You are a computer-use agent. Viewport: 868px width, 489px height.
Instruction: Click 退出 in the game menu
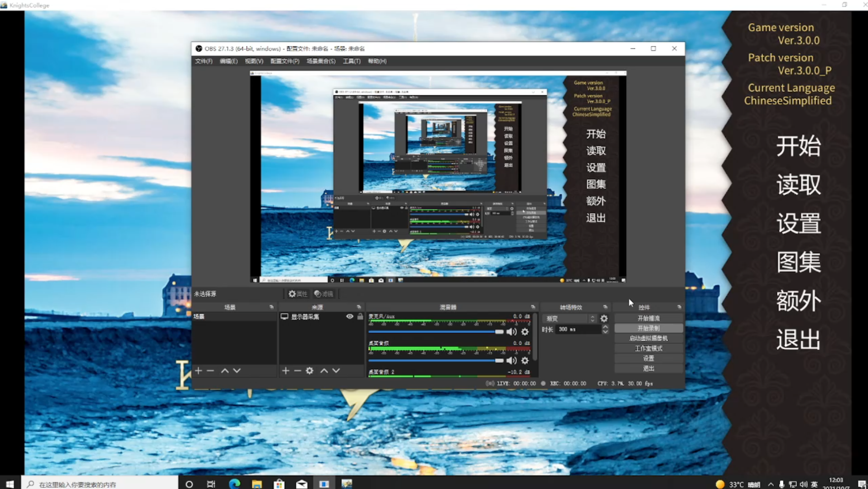798,339
